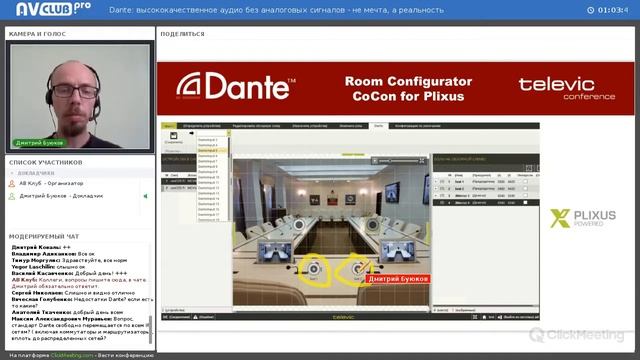Click the ПОДЕЛИТЬСЯ panel header
The height and width of the screenshot is (360, 640).
[x=182, y=34]
